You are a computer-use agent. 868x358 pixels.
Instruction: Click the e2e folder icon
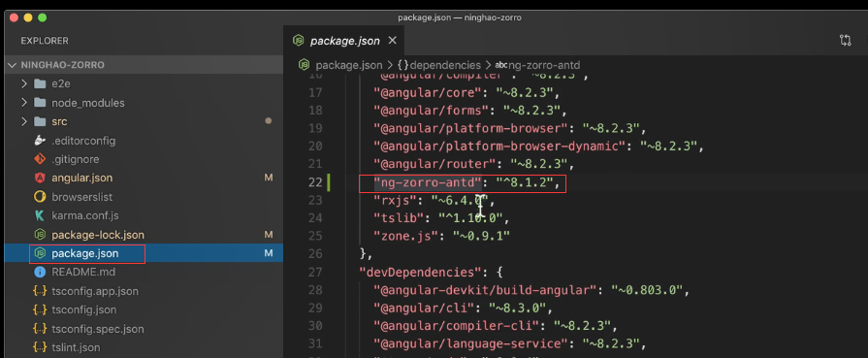click(40, 84)
